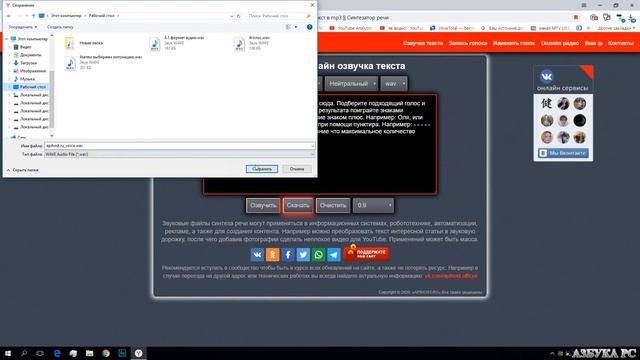Open the 0.9 speed dropdown

click(373, 205)
